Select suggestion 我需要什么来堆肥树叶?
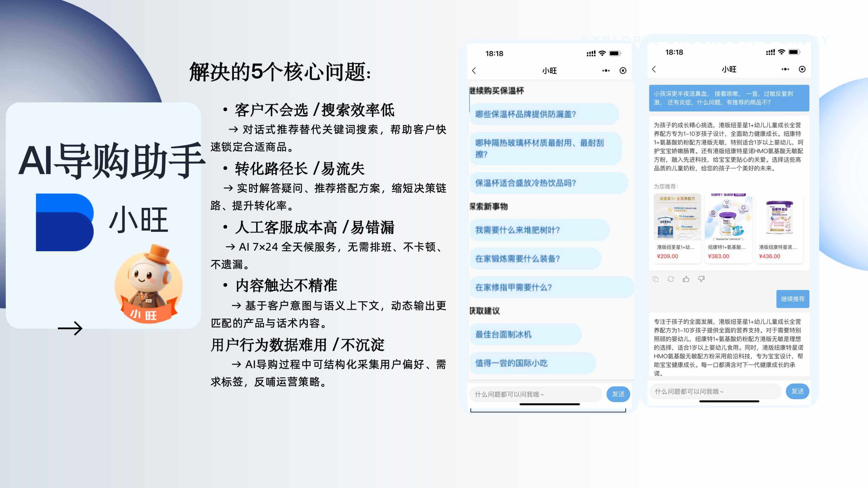The image size is (868, 488). 539,230
